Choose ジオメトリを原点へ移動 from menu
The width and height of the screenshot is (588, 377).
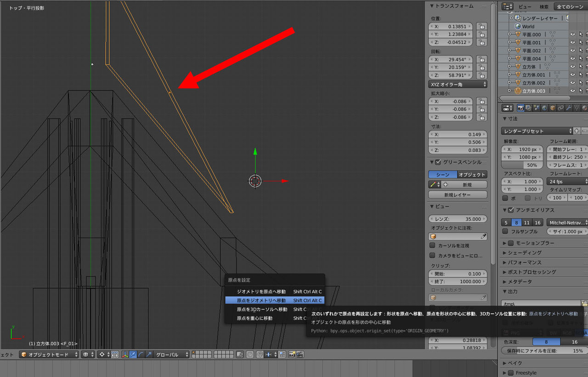(x=275, y=291)
